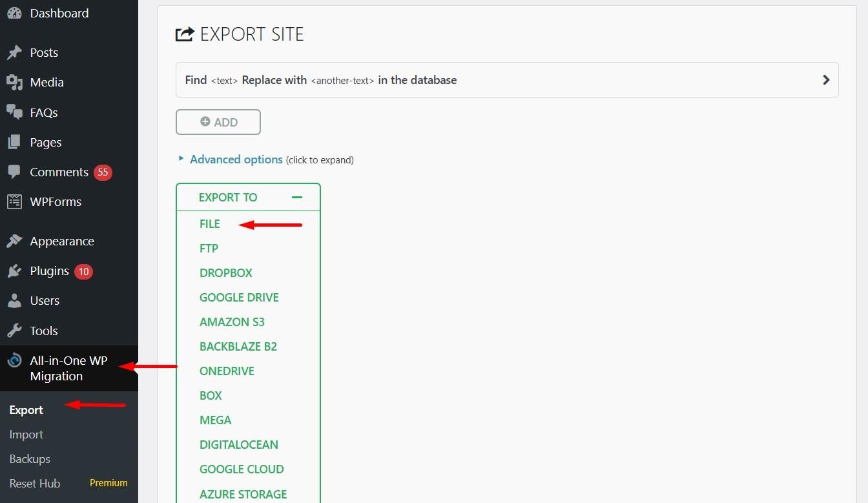Export site to FTP
Viewport: 868px width, 503px height.
[209, 249]
